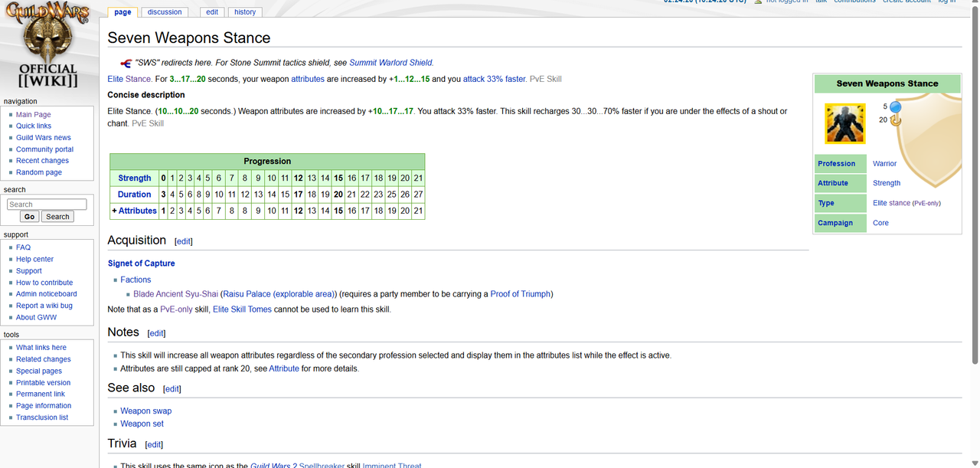Open Quick links in sidebar

[34, 126]
